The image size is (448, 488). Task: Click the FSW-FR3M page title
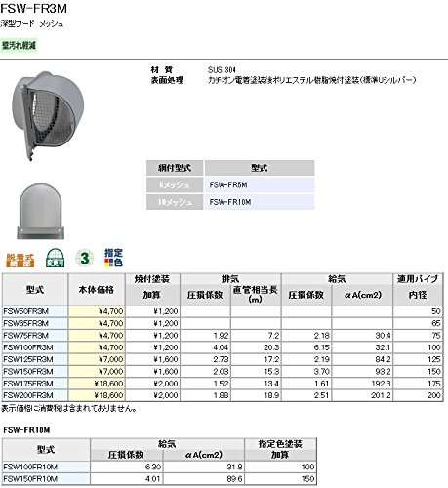tap(34, 8)
